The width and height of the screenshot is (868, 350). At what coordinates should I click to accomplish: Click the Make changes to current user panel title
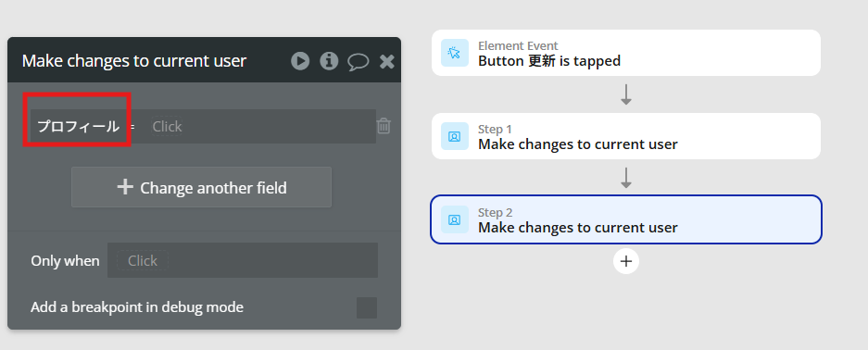pos(134,61)
